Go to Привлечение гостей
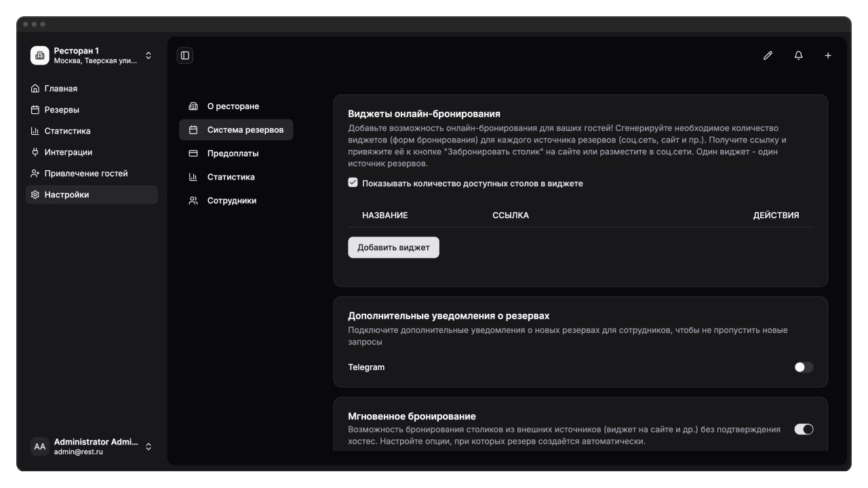 tap(85, 174)
